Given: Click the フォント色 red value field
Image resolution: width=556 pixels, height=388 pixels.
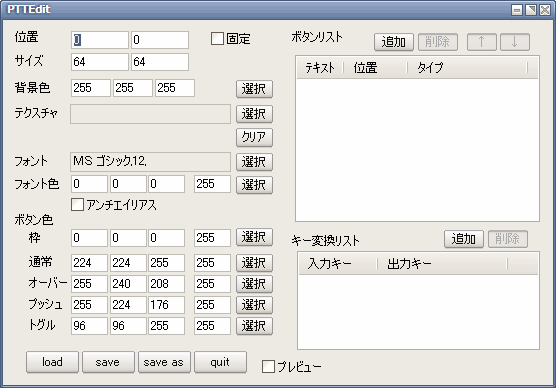Looking at the screenshot, I should coord(89,184).
